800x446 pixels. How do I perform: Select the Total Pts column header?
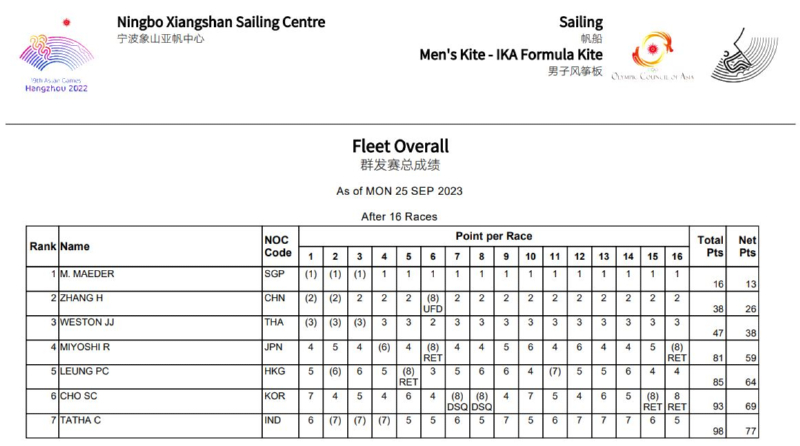pos(710,247)
